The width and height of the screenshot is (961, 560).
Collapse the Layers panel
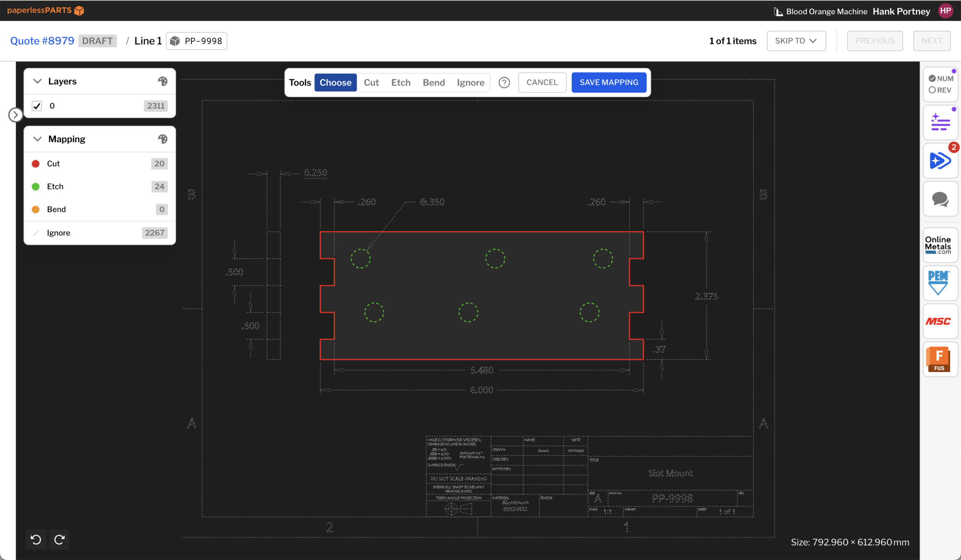click(38, 81)
